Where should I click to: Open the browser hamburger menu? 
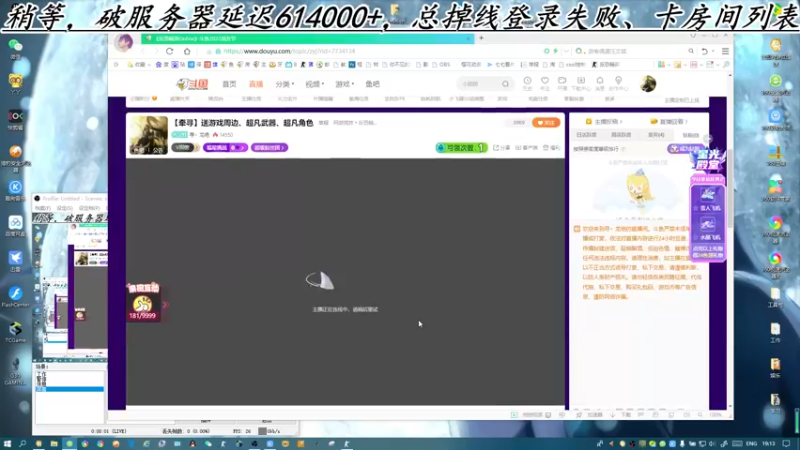click(x=725, y=51)
